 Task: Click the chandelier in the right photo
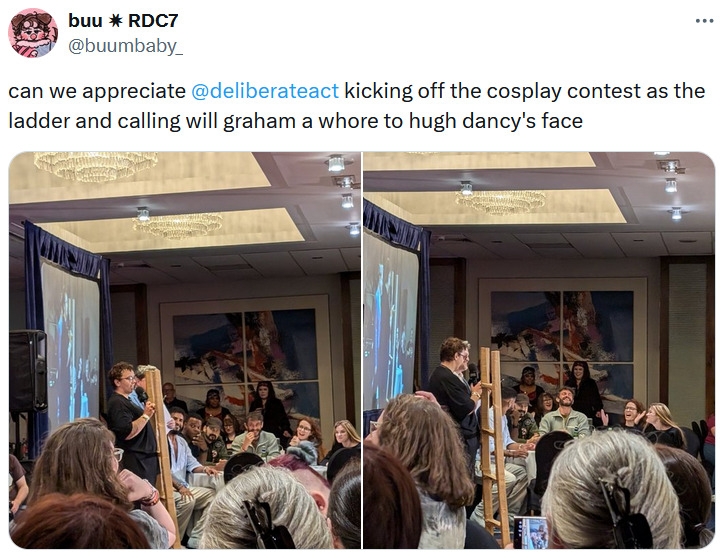point(501,202)
